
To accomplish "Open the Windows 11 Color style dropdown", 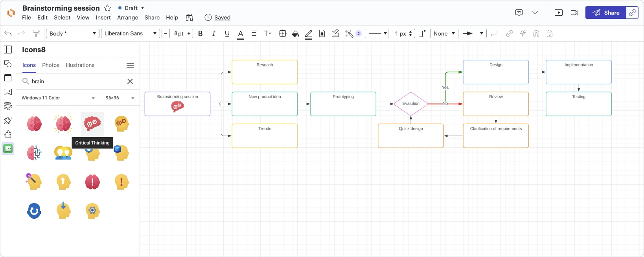I will (x=58, y=98).
